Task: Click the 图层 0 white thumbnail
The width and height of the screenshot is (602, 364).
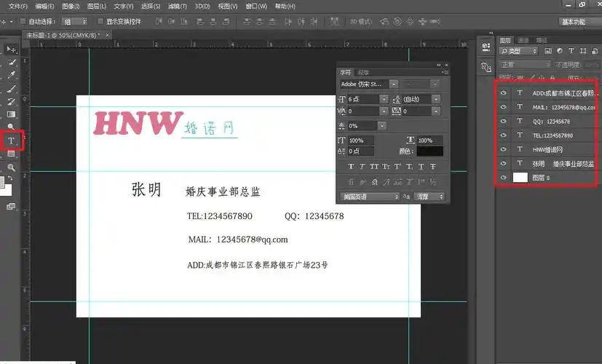Action: [x=520, y=178]
